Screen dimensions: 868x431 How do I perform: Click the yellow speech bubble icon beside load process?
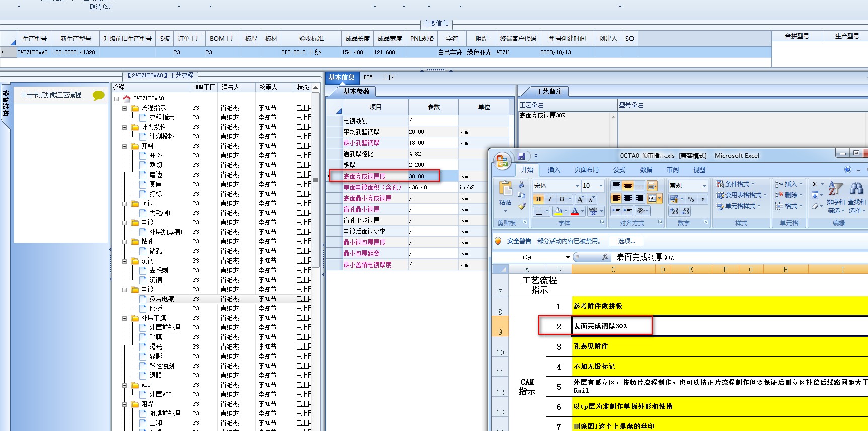[x=99, y=96]
